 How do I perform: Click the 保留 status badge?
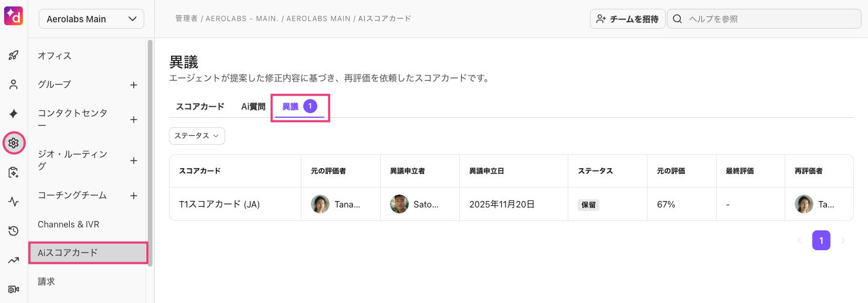tap(588, 205)
